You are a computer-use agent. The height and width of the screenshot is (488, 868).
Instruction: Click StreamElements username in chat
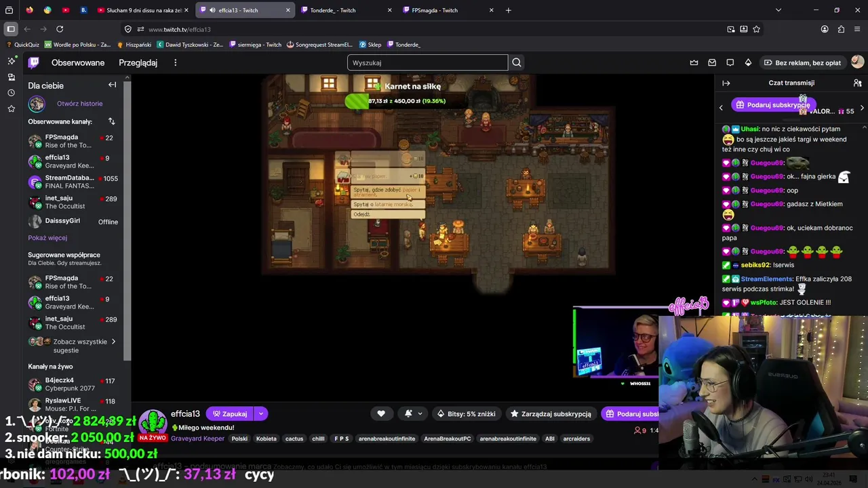click(x=766, y=279)
